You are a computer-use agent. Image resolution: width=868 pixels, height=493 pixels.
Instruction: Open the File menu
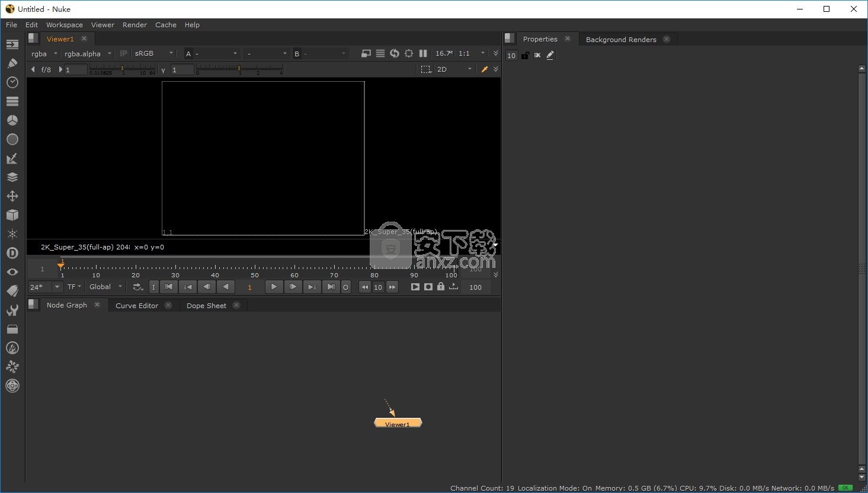coord(11,25)
